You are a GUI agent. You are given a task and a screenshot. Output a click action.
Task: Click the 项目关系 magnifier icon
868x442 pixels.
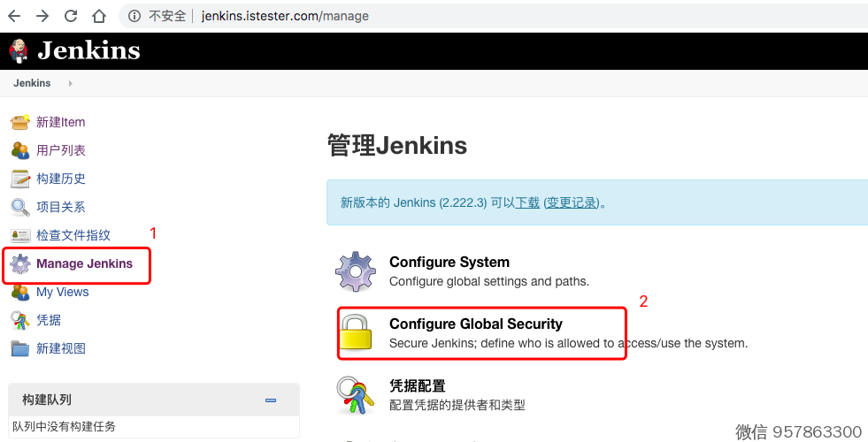19,207
